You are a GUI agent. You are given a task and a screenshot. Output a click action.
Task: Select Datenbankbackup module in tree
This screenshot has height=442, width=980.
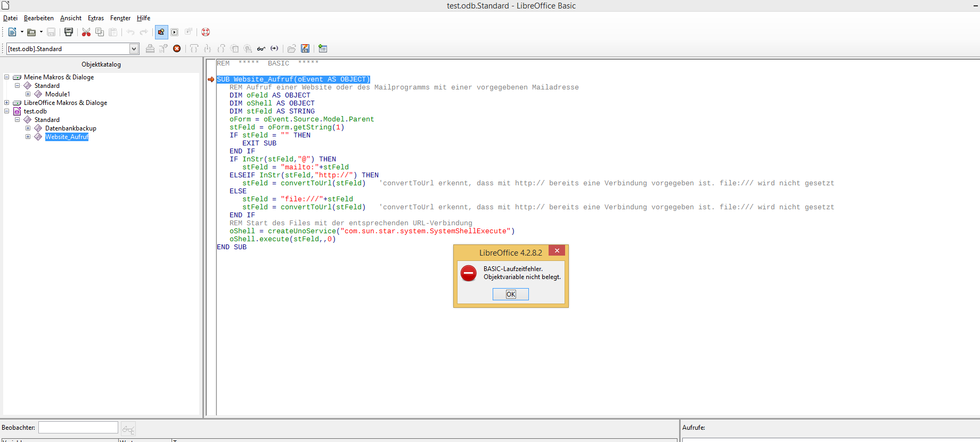pos(71,128)
